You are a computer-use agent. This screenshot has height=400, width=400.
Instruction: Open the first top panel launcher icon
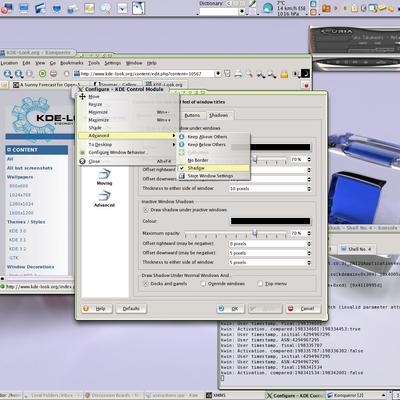6,7
